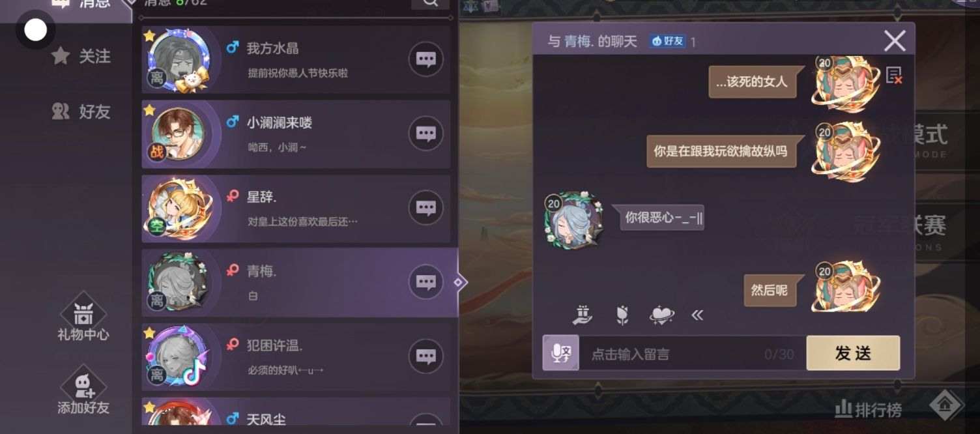Collapse chat panel via diamond arrow handle
Viewport: 980px width, 434px height.
coord(459,282)
